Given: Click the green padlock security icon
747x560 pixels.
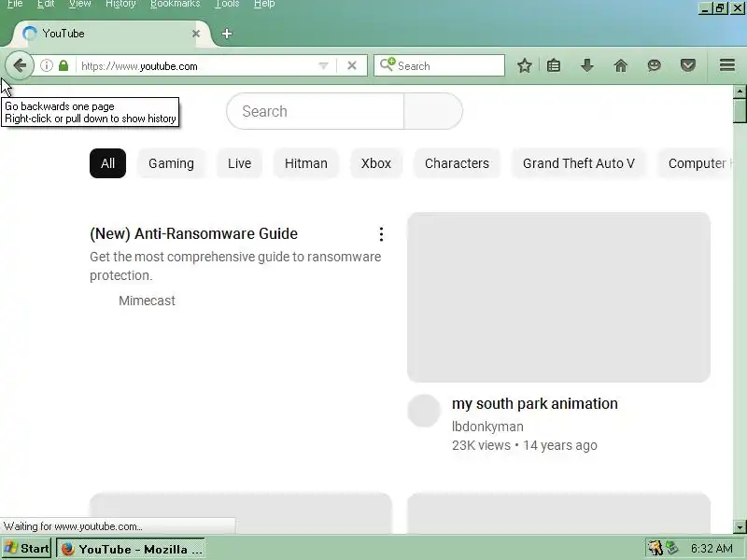Looking at the screenshot, I should 63,65.
